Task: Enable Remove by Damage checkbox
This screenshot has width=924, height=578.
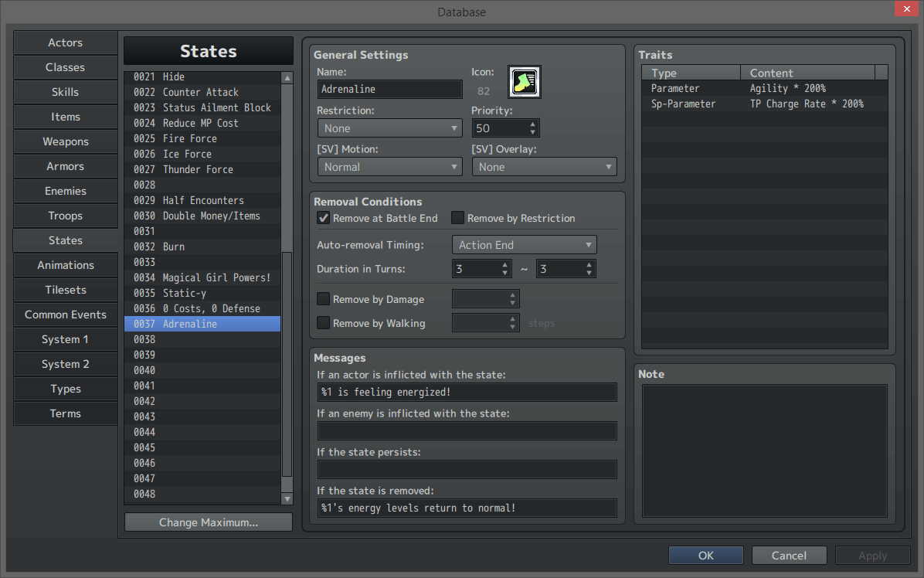Action: (324, 299)
